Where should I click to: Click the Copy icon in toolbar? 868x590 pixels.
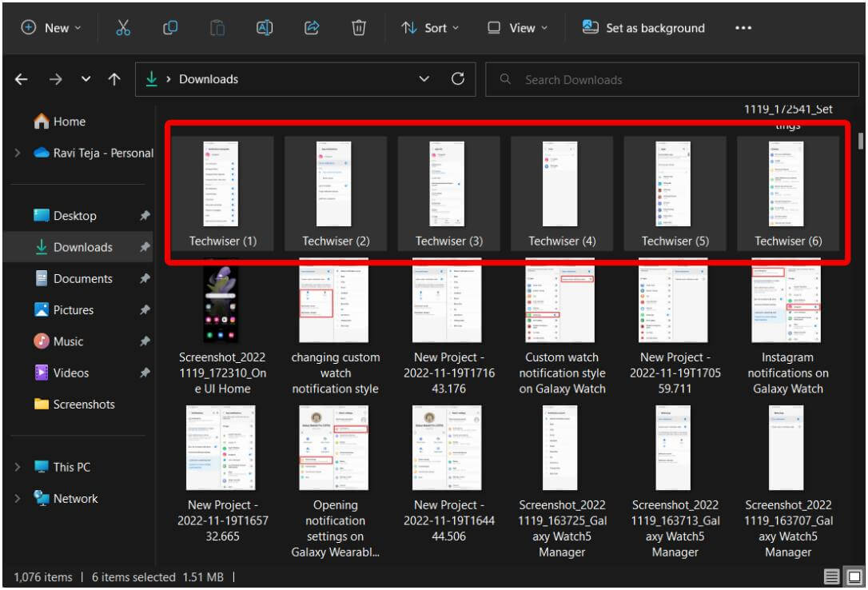point(170,28)
